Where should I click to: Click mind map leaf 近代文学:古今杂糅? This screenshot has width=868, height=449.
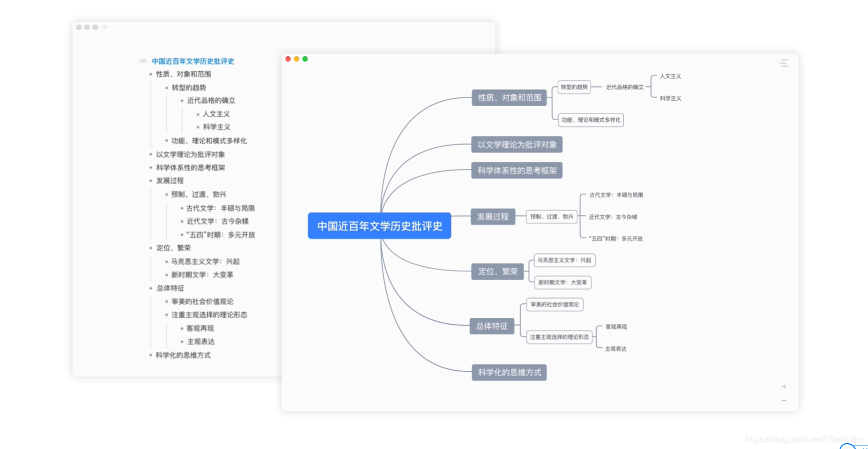613,217
